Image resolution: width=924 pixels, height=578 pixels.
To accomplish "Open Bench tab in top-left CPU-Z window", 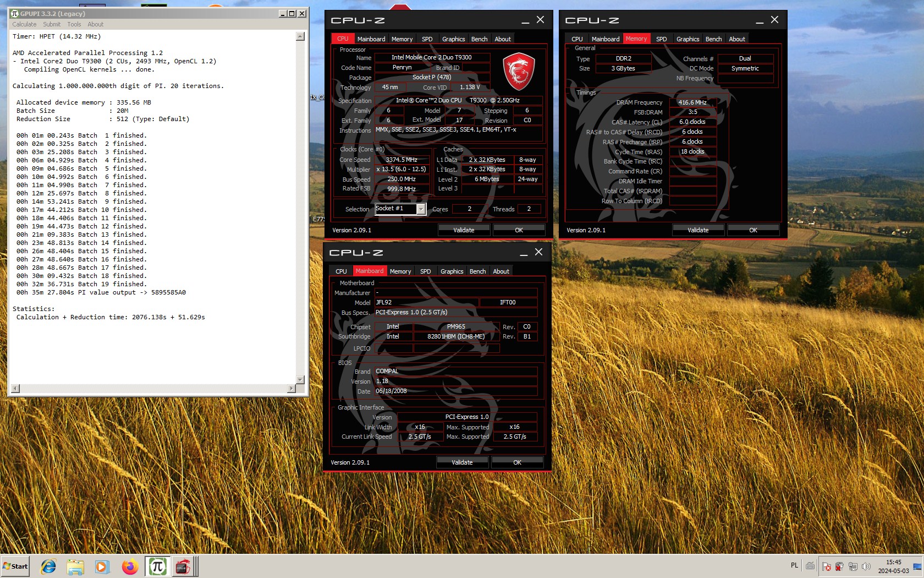I will 479,39.
